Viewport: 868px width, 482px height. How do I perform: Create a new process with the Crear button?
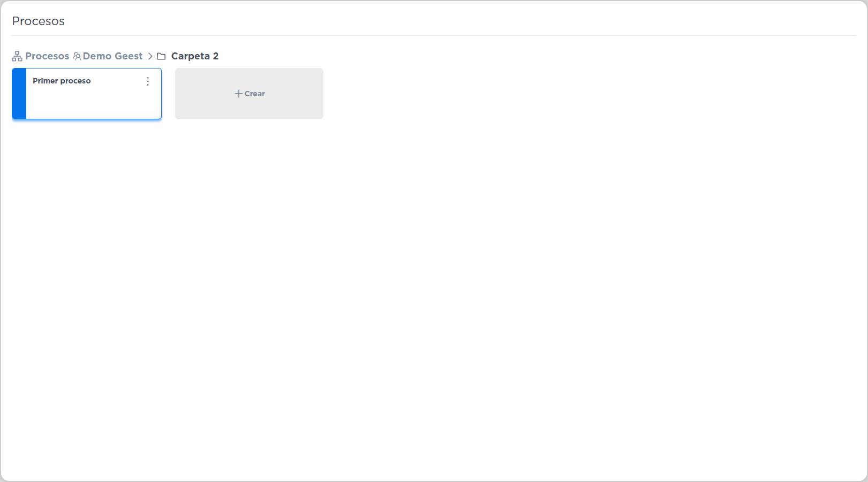coord(249,94)
